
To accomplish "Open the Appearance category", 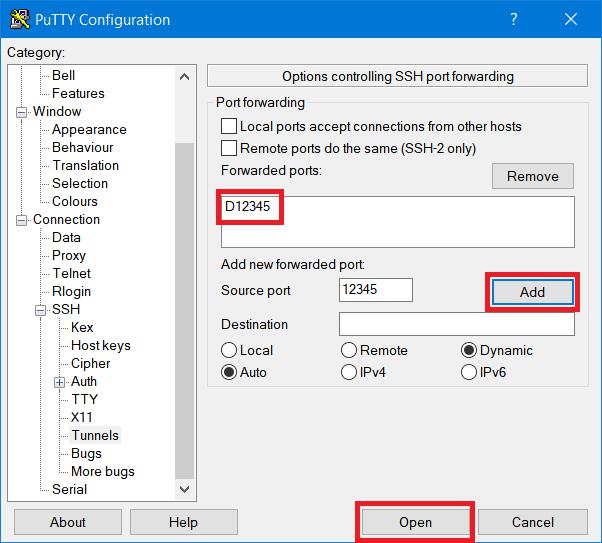I will click(x=89, y=129).
